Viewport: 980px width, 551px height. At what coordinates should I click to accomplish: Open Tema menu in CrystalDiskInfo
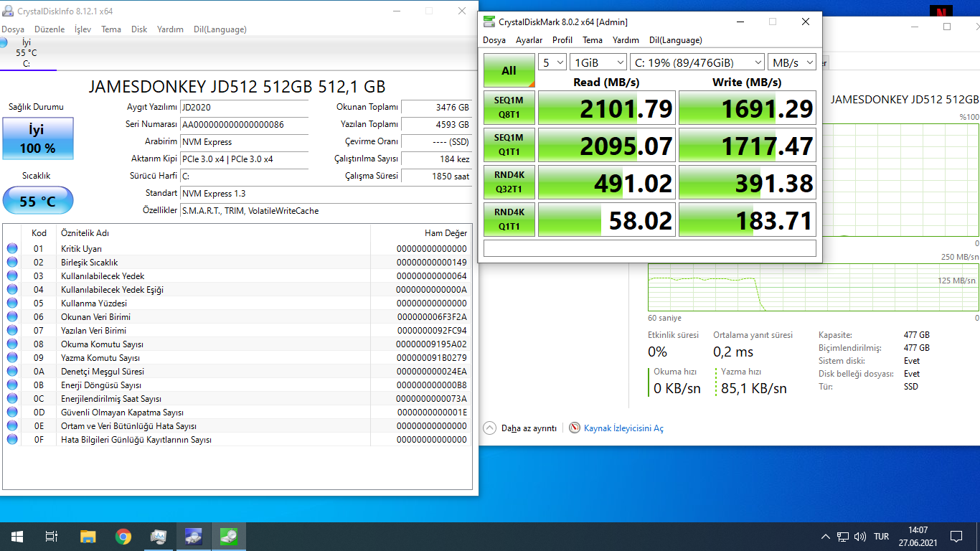(x=111, y=29)
